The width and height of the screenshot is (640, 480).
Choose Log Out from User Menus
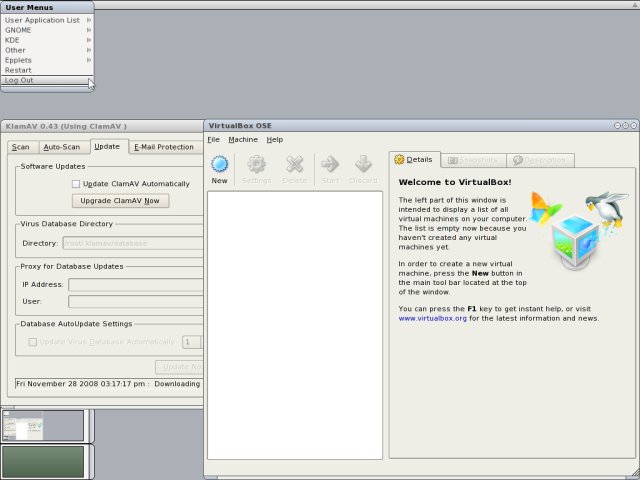(47, 80)
